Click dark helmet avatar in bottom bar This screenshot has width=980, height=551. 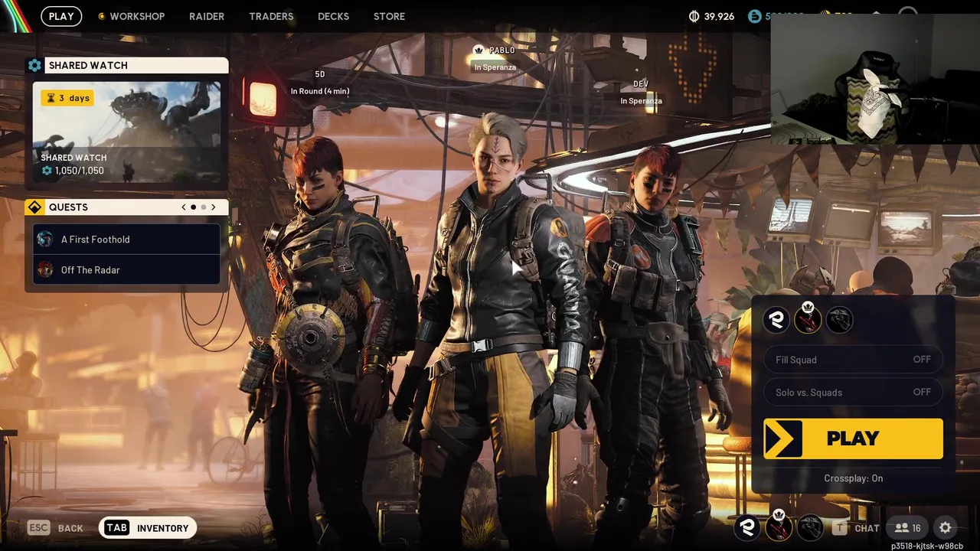click(x=810, y=527)
